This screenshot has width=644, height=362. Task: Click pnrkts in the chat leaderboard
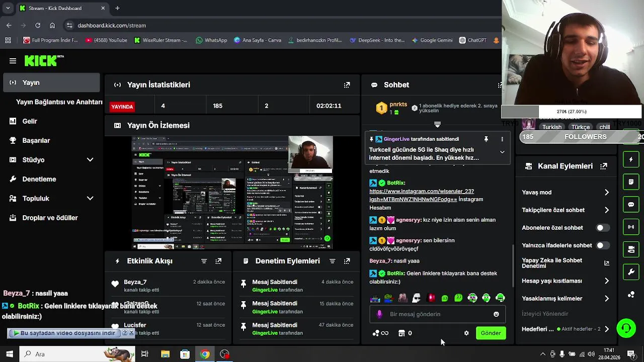click(x=398, y=105)
